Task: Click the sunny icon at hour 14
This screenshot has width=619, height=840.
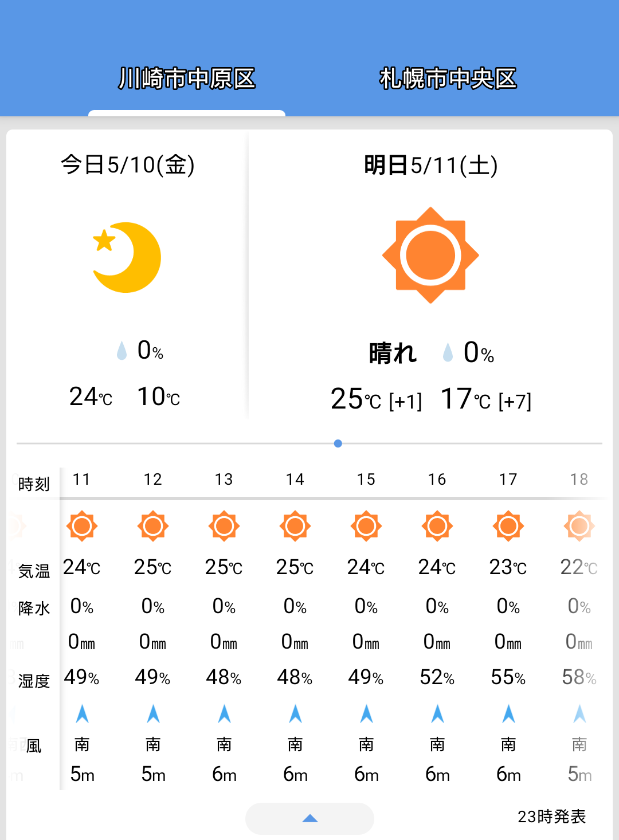Action: [295, 526]
